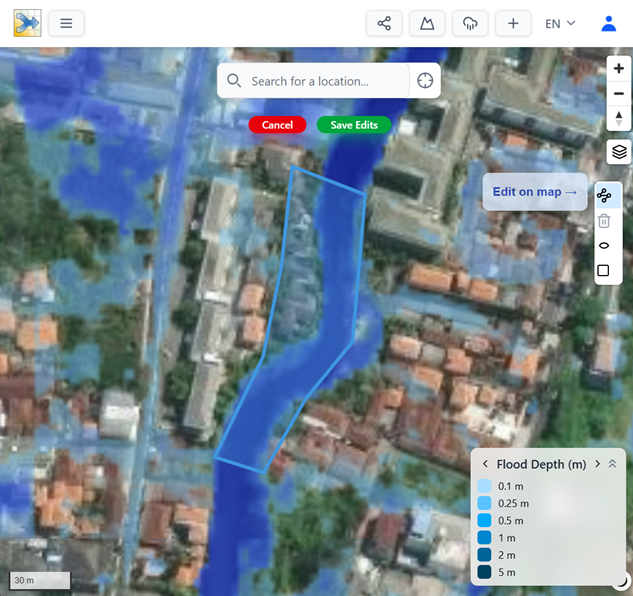This screenshot has height=596, width=633.
Task: Select the ellipse draw tool
Action: click(604, 246)
